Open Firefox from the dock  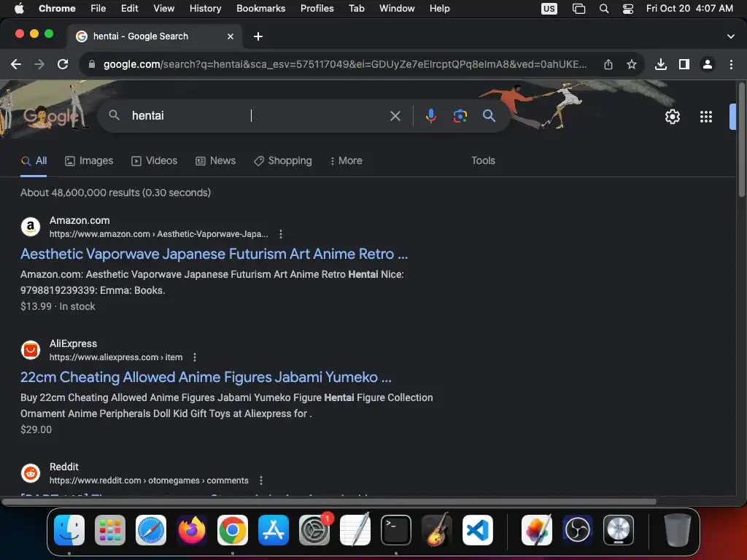[x=192, y=530]
